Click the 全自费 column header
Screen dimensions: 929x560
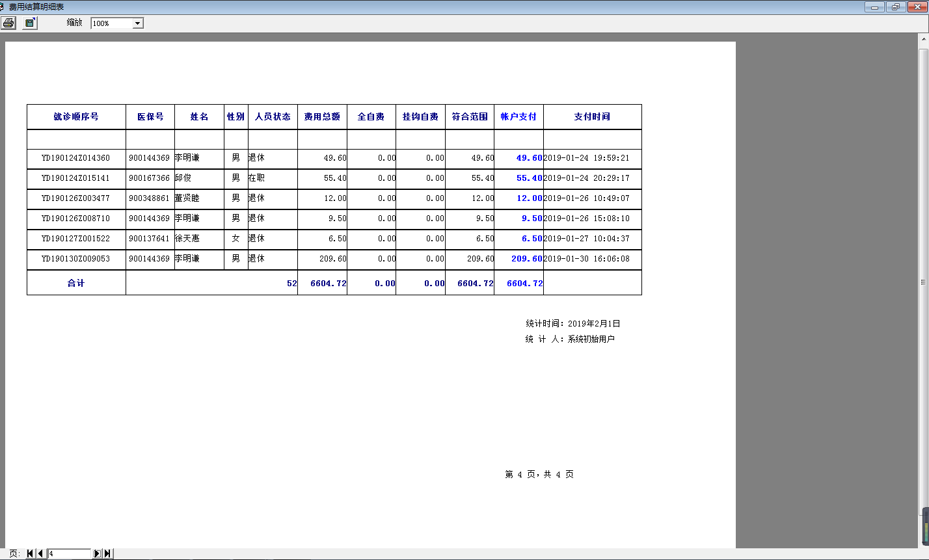point(371,117)
